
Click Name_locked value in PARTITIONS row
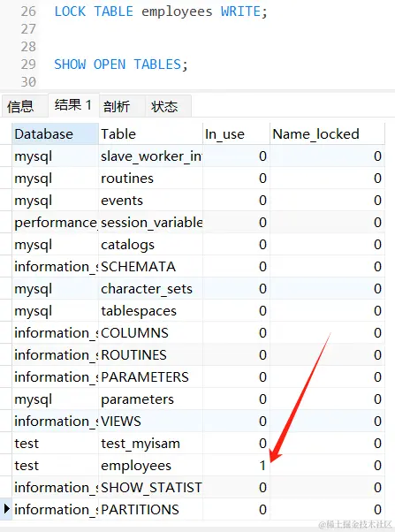pos(328,509)
